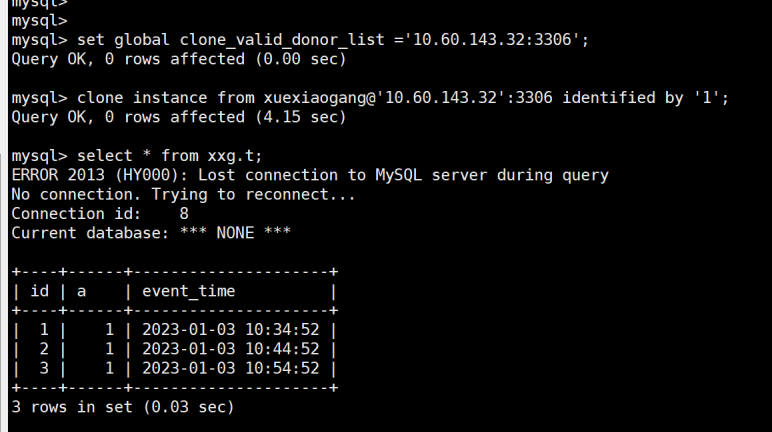
Task: Click the clone instance command line
Action: pos(370,98)
